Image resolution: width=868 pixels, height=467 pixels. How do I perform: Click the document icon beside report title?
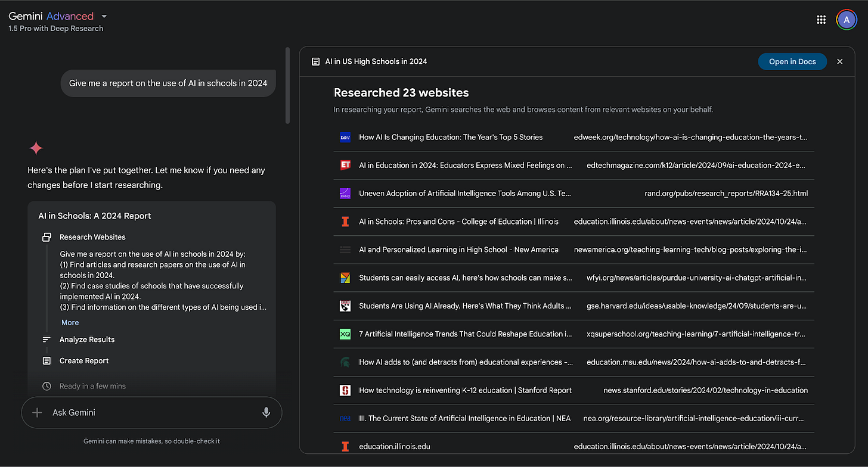click(x=315, y=61)
